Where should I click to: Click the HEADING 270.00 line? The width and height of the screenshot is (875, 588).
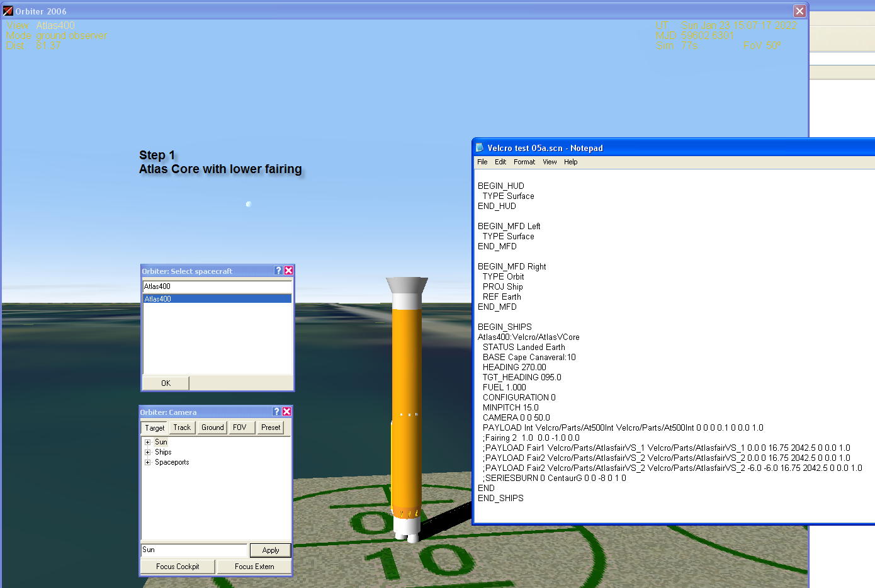(514, 367)
